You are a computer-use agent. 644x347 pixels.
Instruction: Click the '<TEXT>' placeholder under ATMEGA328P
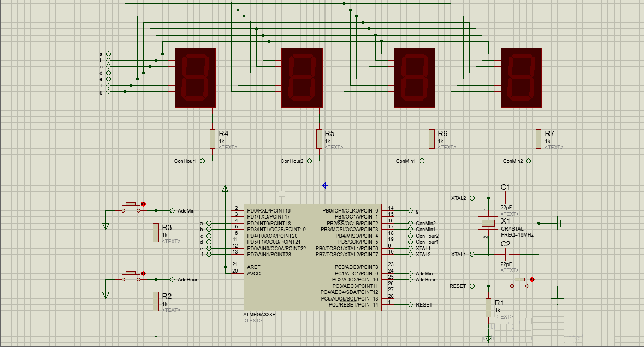[x=252, y=320]
